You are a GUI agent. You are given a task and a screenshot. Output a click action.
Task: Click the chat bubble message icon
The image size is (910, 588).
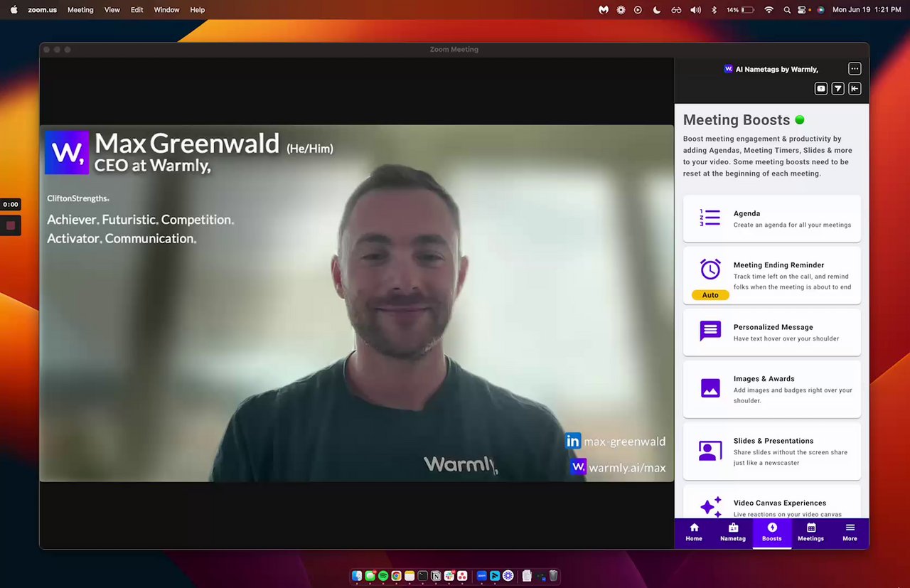(x=710, y=331)
